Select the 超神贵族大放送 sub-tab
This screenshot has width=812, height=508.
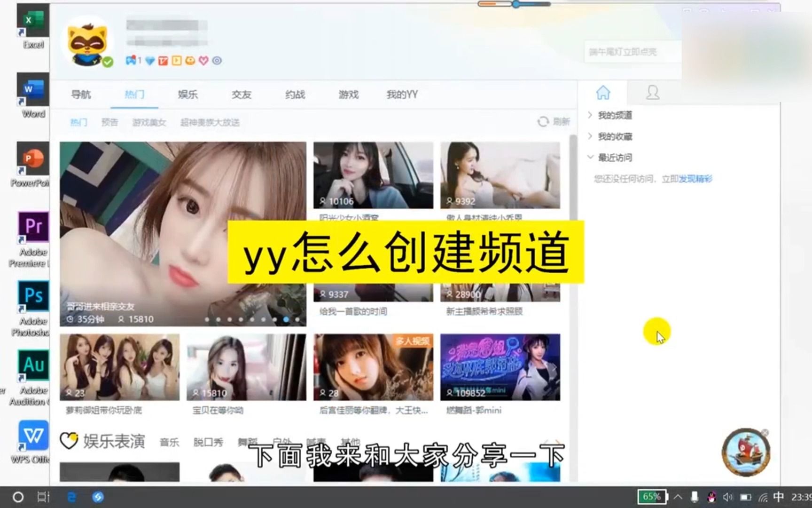210,122
